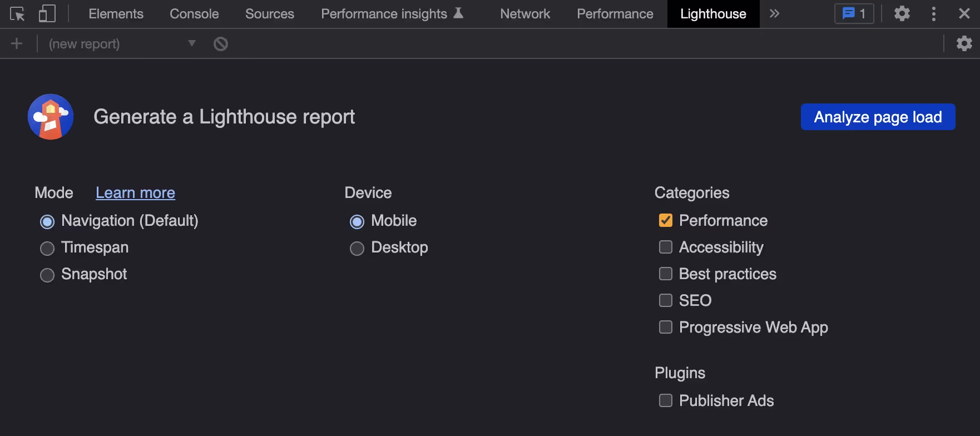Image resolution: width=980 pixels, height=436 pixels.
Task: Select the Lighthouse tab
Action: (x=713, y=14)
